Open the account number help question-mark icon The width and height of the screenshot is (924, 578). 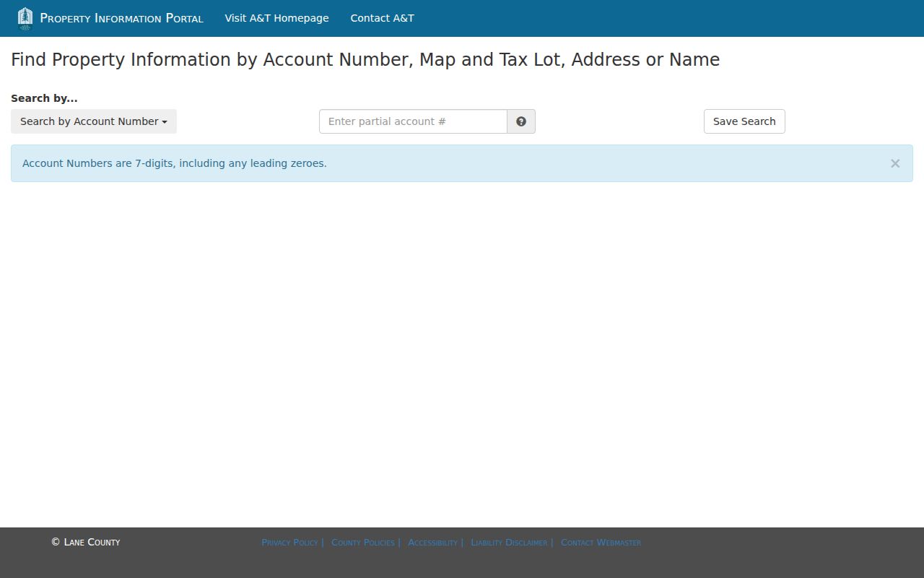(x=521, y=121)
